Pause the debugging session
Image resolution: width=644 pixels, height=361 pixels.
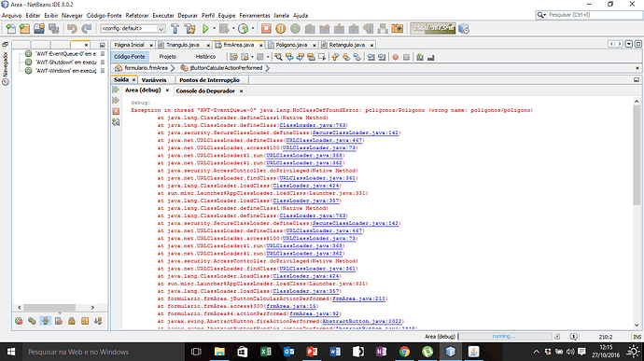[281, 28]
